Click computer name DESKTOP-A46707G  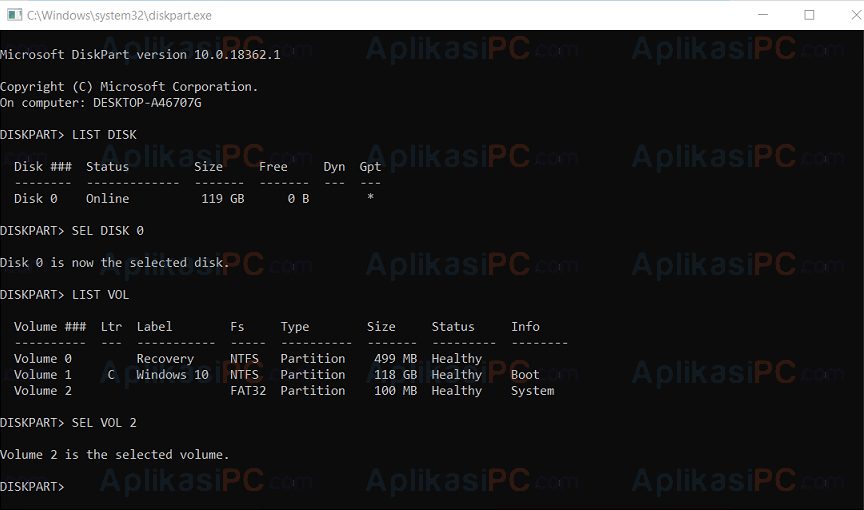coord(147,102)
